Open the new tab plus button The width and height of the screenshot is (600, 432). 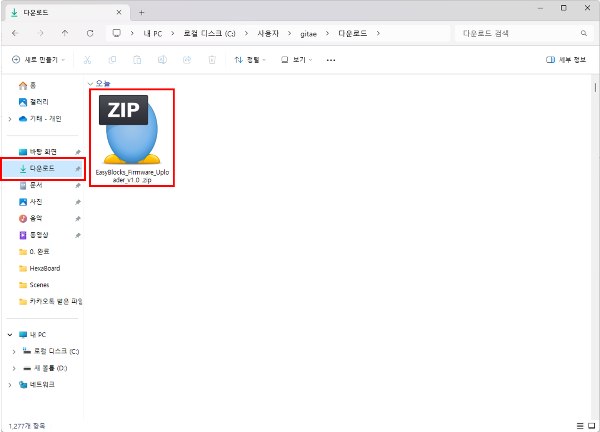tap(142, 13)
